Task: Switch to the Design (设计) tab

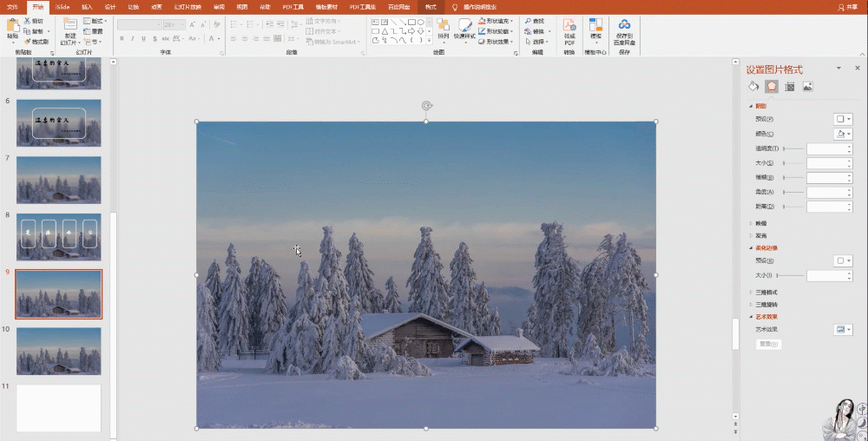Action: [110, 7]
